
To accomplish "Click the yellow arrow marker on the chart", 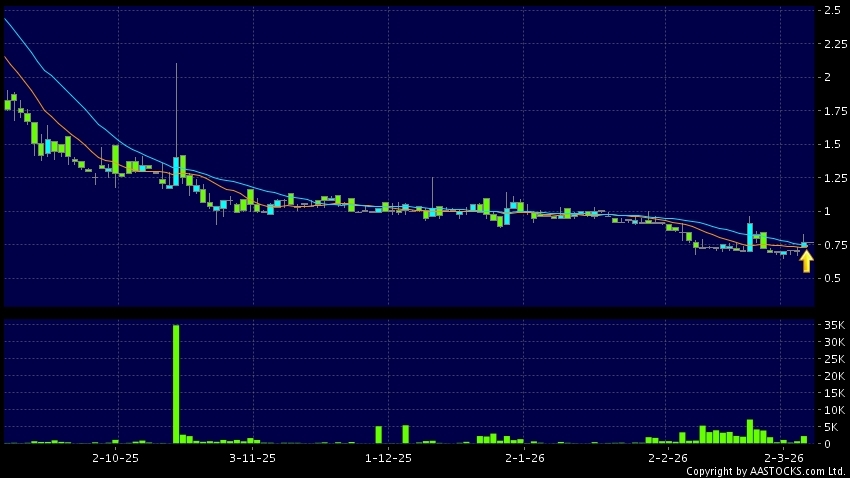I will pyautogui.click(x=806, y=261).
